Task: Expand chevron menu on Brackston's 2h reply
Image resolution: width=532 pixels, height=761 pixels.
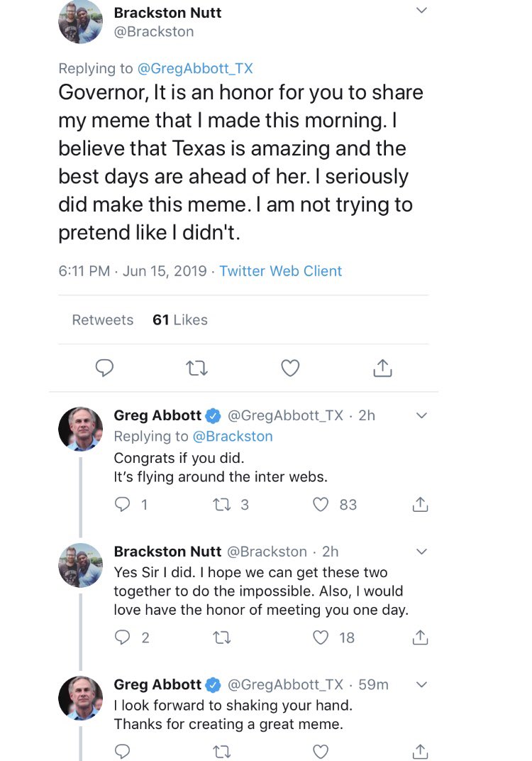Action: pyautogui.click(x=421, y=552)
